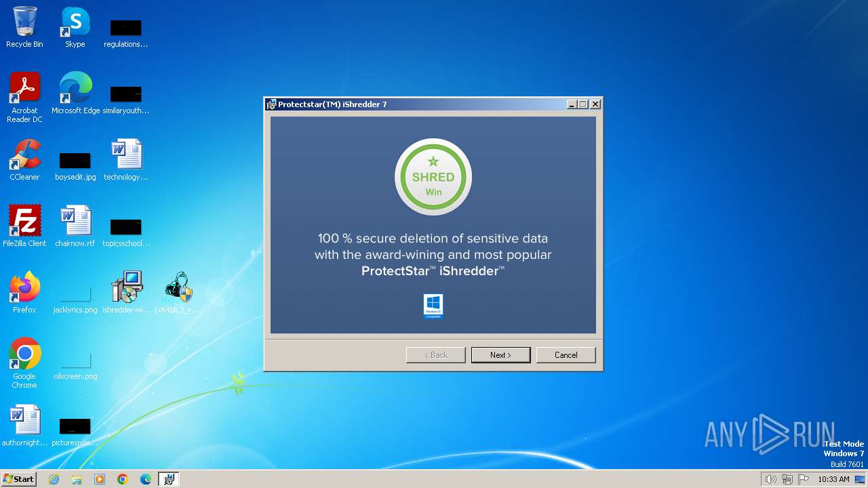
Task: Open Chrome from the taskbar
Action: [x=123, y=479]
